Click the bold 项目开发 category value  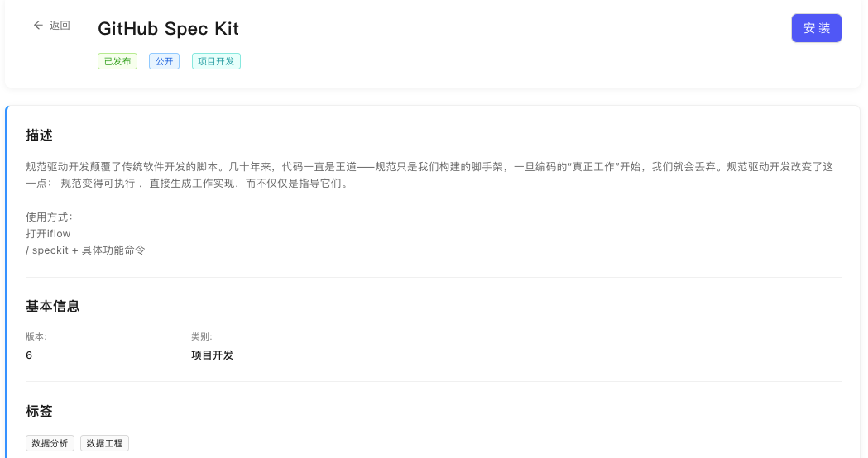coord(213,355)
